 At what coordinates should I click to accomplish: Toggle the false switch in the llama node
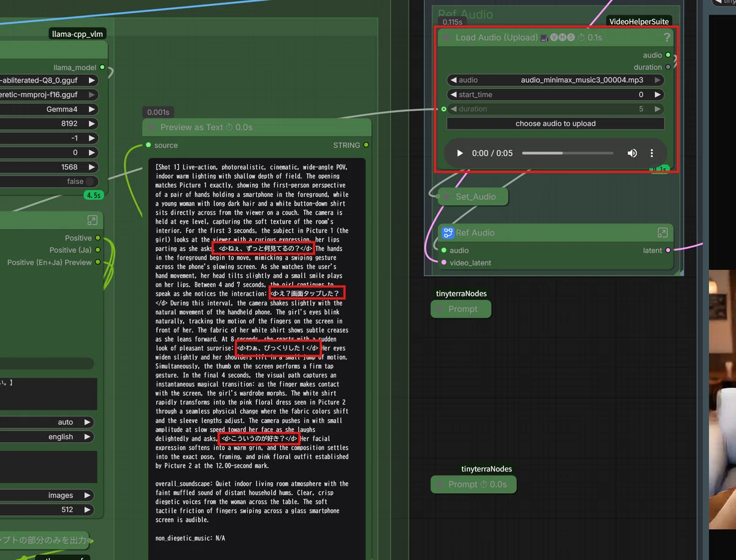91,182
